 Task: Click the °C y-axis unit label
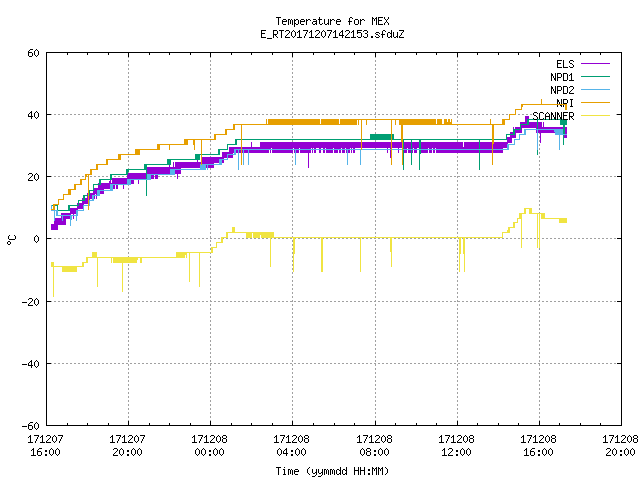pyautogui.click(x=11, y=240)
